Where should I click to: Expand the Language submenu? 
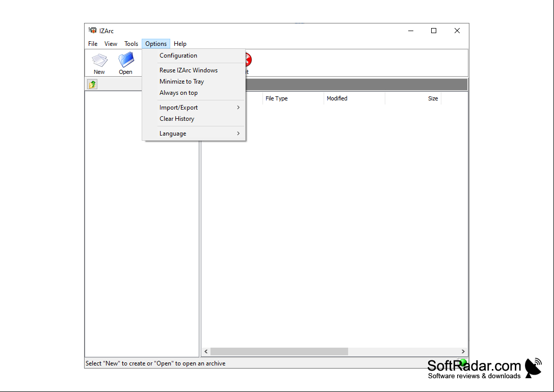194,134
